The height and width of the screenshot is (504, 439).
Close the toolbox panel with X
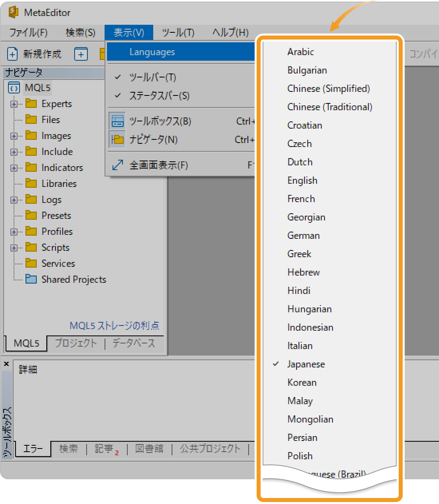click(6, 364)
